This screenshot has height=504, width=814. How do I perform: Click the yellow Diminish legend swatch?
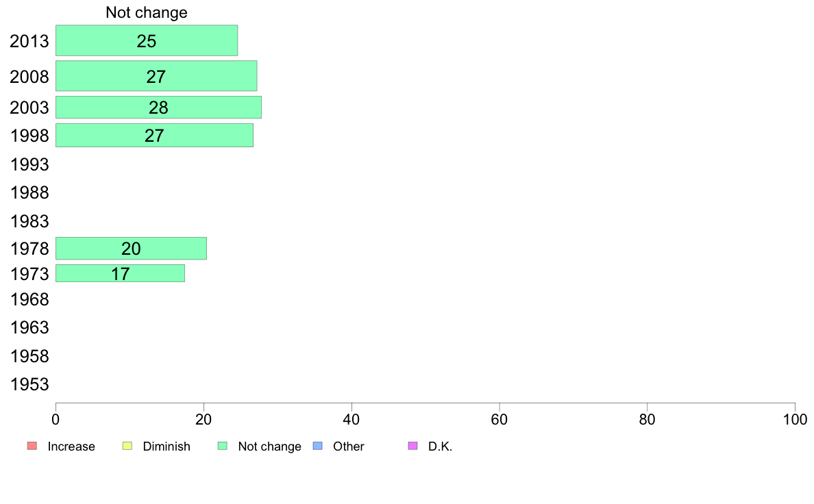[127, 446]
